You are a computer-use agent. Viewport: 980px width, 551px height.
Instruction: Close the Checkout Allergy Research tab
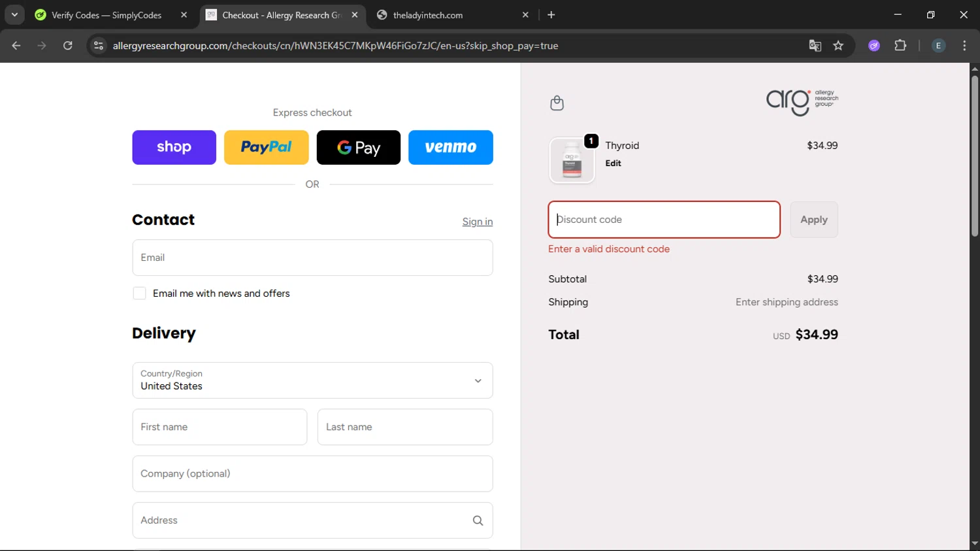pyautogui.click(x=355, y=15)
